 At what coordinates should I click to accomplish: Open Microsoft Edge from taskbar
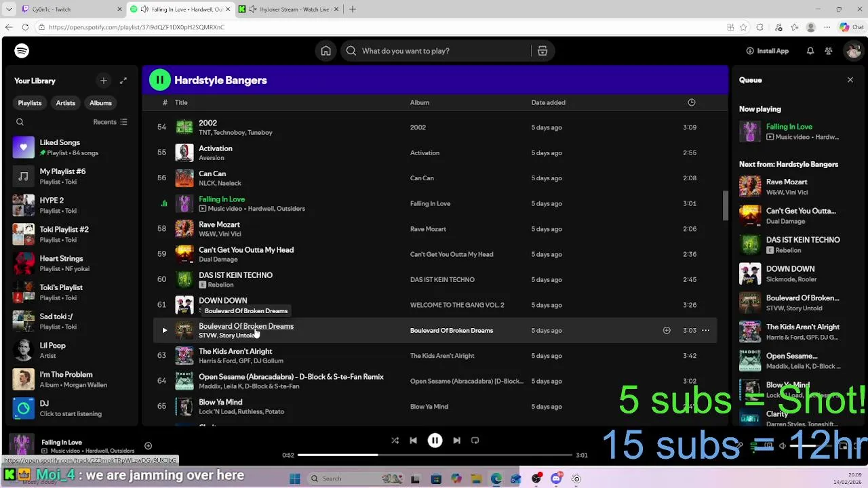(x=496, y=479)
